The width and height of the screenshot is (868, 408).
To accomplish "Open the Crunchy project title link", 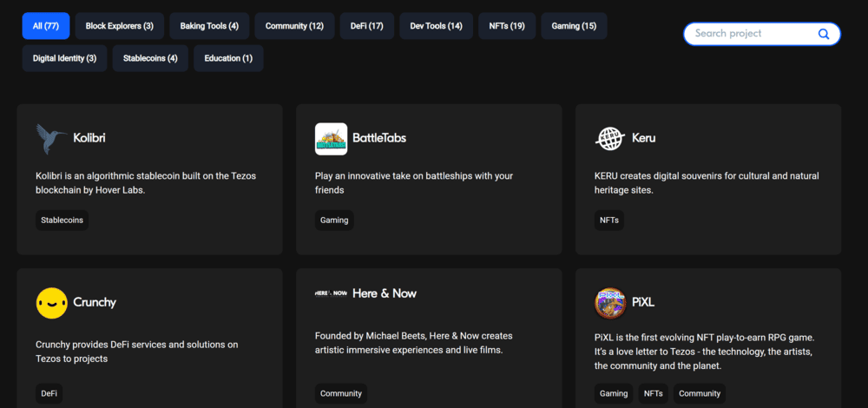I will click(x=95, y=303).
